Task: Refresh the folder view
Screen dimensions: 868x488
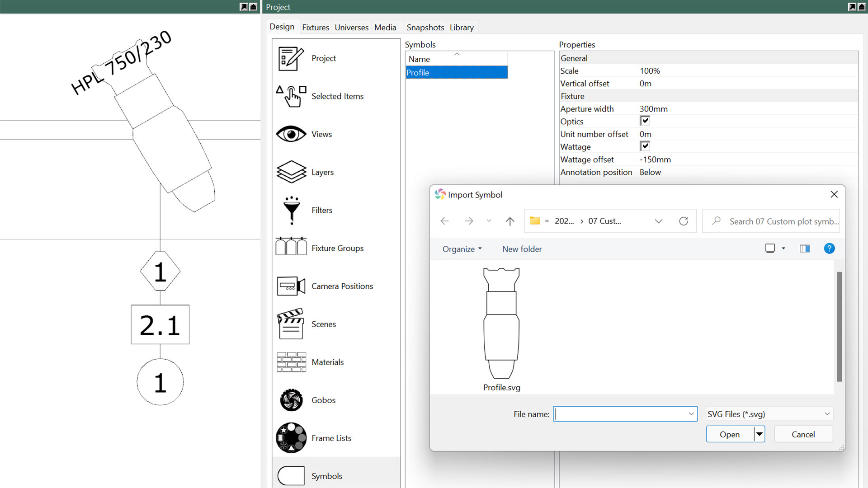Action: [684, 221]
